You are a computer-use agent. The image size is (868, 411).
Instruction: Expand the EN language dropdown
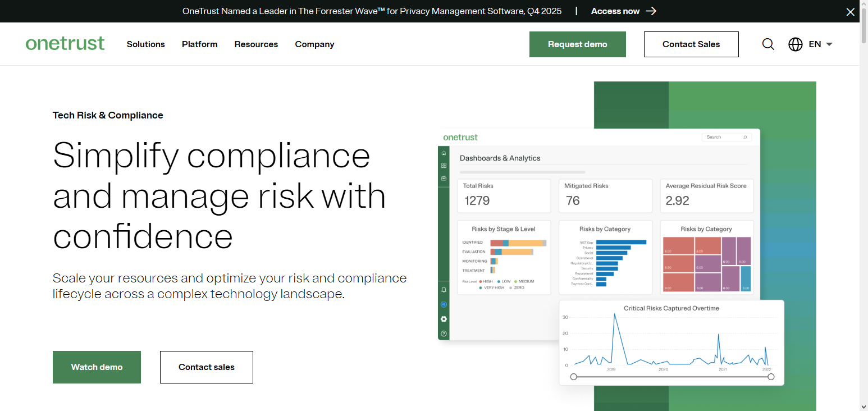[x=820, y=44]
